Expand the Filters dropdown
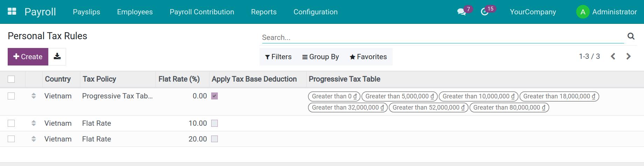The width and height of the screenshot is (644, 166). click(x=278, y=57)
